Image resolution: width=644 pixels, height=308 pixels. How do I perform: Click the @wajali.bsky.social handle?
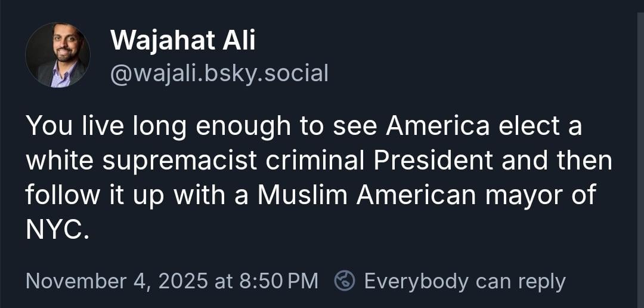219,73
